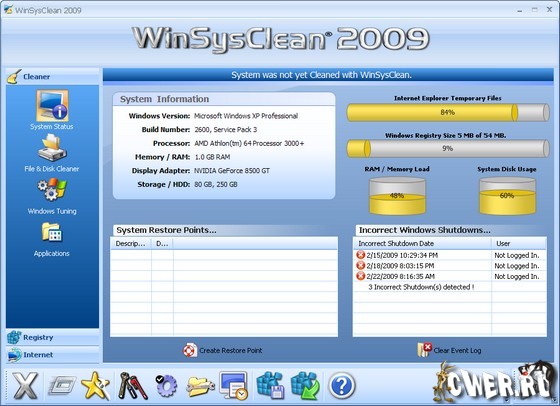Click the red error icon beside 2/22/2009 entry

[360, 276]
